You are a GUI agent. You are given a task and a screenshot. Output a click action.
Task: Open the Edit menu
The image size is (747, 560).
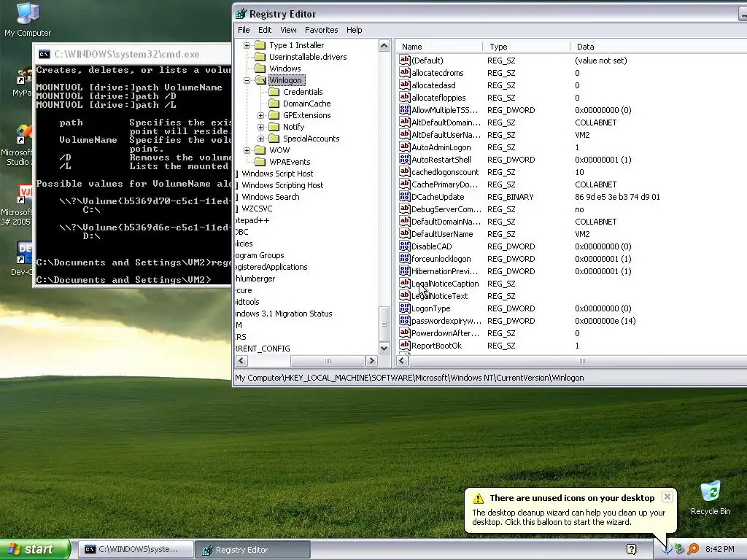click(264, 30)
